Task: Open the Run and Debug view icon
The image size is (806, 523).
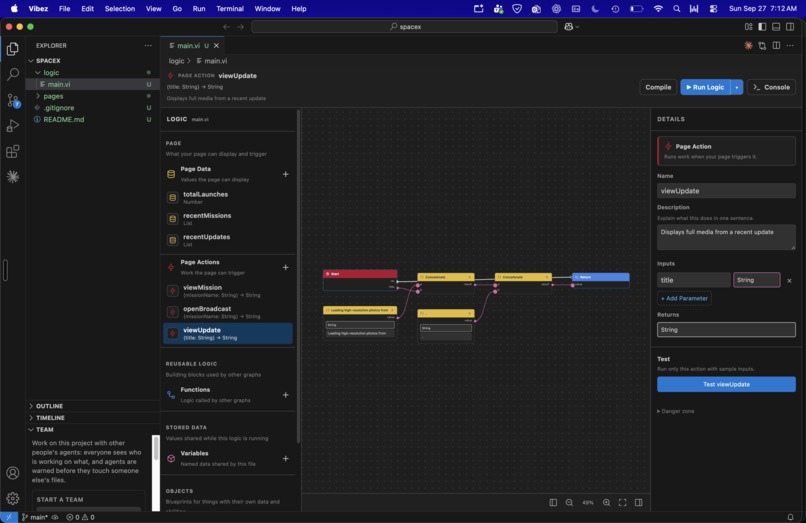Action: click(x=13, y=125)
